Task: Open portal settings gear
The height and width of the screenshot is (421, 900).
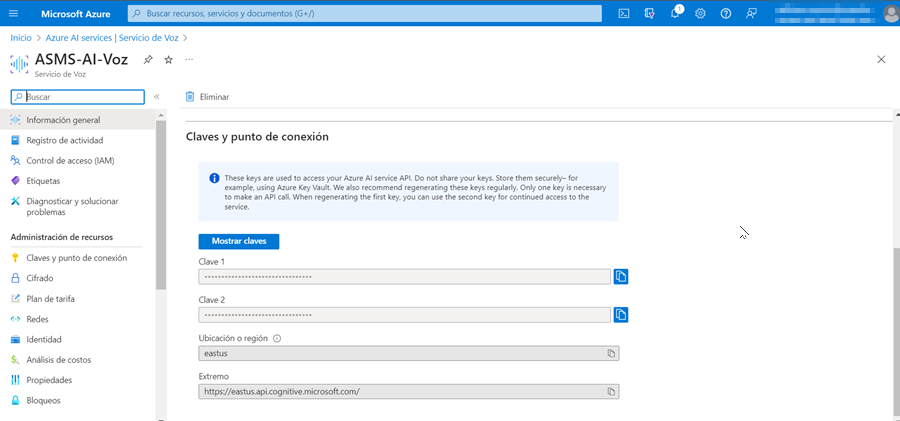Action: pos(700,14)
